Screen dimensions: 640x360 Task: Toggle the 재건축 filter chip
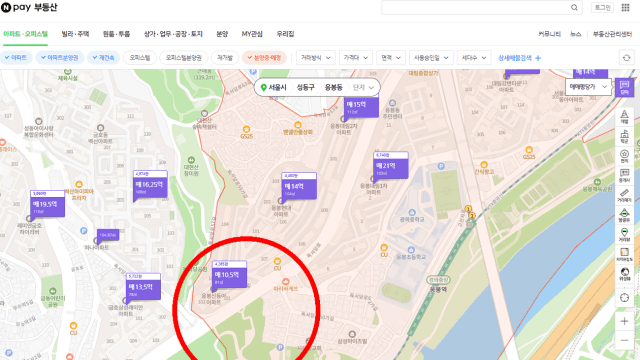point(104,58)
